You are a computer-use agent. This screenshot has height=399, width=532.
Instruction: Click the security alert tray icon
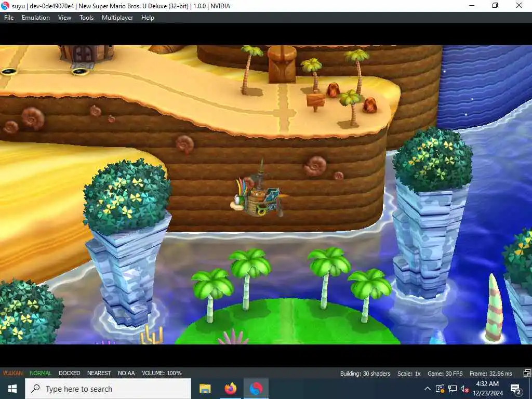pos(440,389)
